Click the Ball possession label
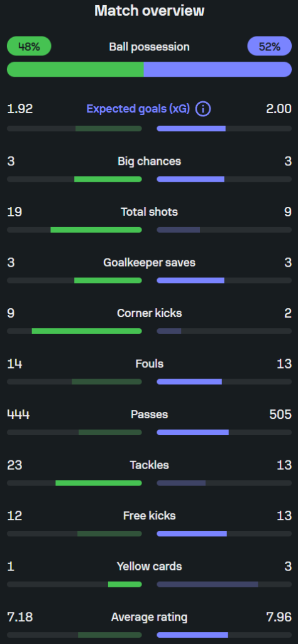 150,47
